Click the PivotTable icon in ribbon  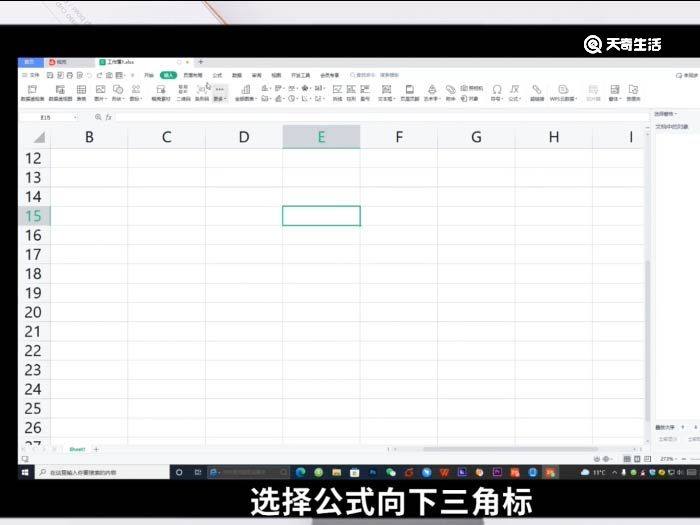click(32, 92)
